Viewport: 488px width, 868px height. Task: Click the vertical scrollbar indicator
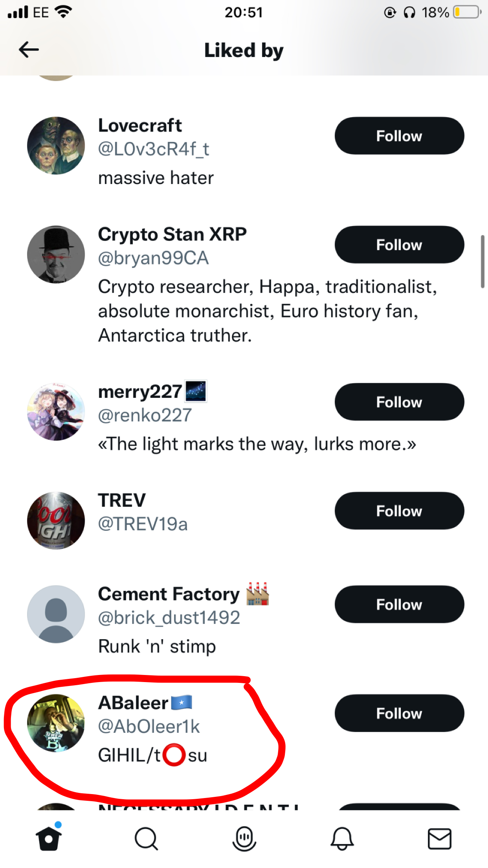(x=482, y=262)
